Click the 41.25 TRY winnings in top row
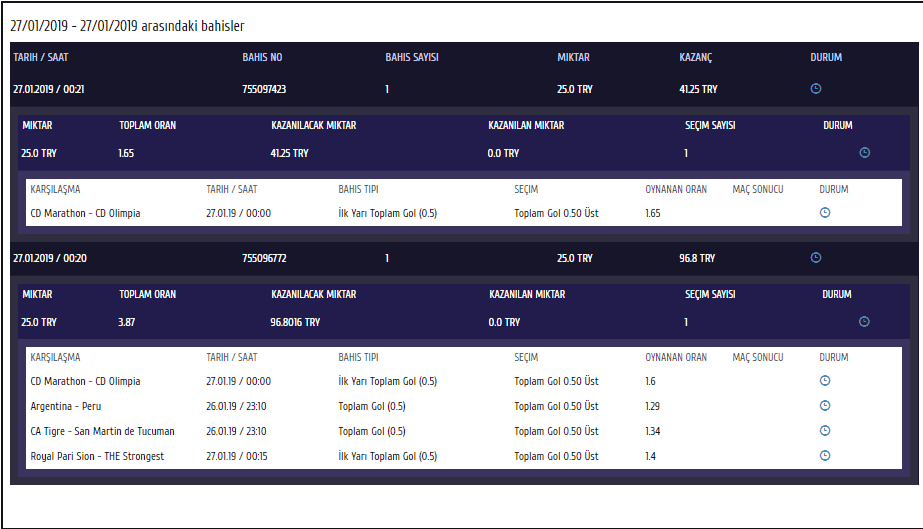This screenshot has width=923, height=529. (x=698, y=89)
